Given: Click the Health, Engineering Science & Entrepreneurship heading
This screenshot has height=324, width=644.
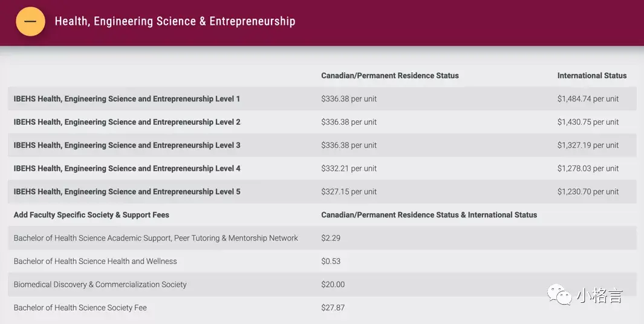Looking at the screenshot, I should pos(175,22).
